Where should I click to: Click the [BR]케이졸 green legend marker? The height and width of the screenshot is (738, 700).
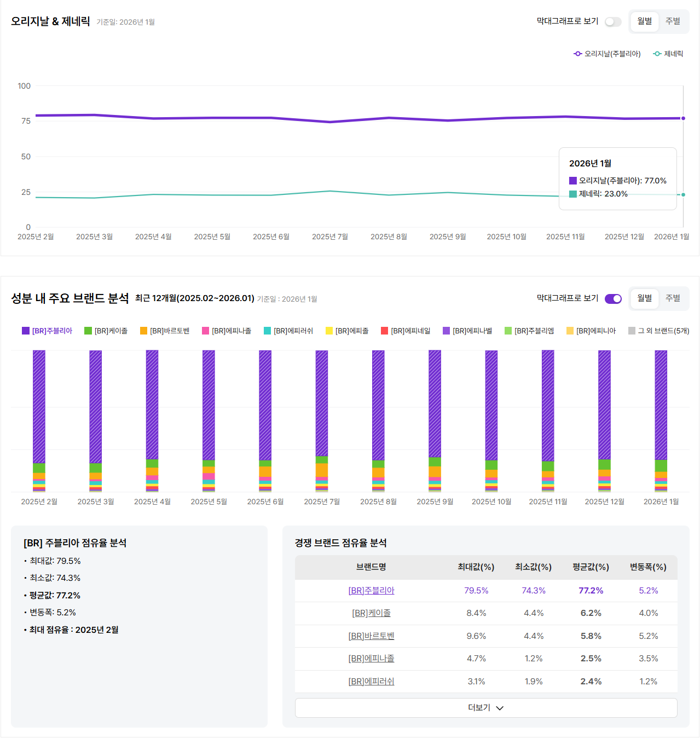click(x=88, y=331)
